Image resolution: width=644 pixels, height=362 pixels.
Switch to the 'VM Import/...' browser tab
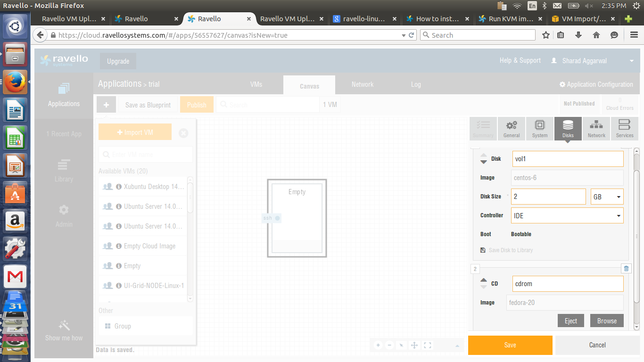584,19
